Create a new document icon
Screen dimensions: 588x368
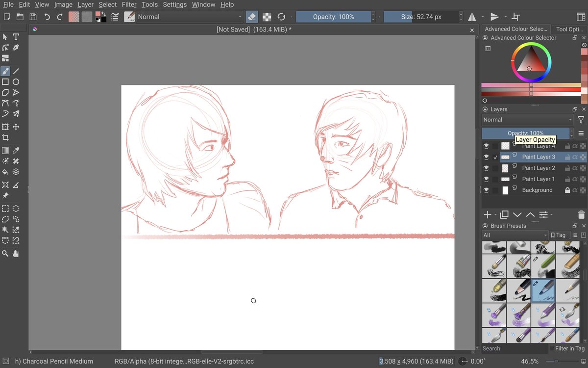[x=7, y=17]
